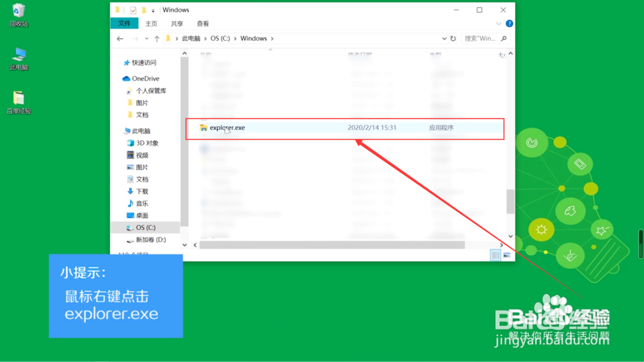Viewport: 644px width, 362px height.
Task: Click the new folder quick access icon
Action: (x=144, y=10)
